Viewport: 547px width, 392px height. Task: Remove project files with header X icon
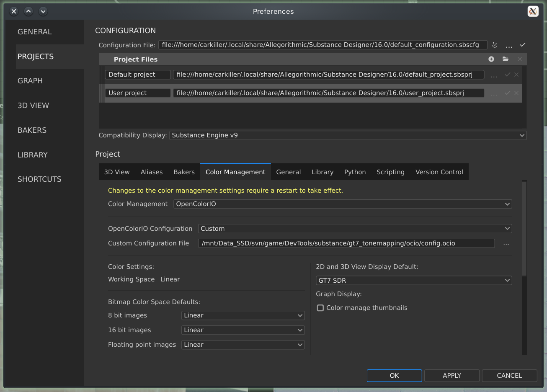[x=520, y=59]
